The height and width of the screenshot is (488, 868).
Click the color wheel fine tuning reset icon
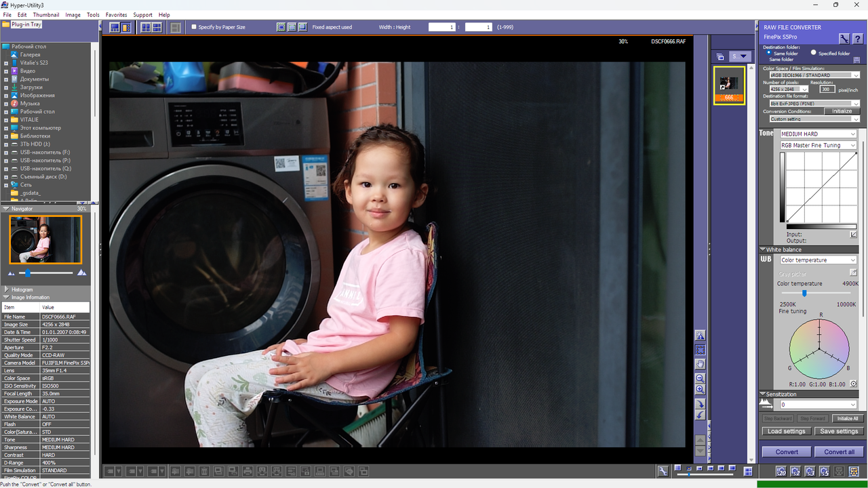853,384
